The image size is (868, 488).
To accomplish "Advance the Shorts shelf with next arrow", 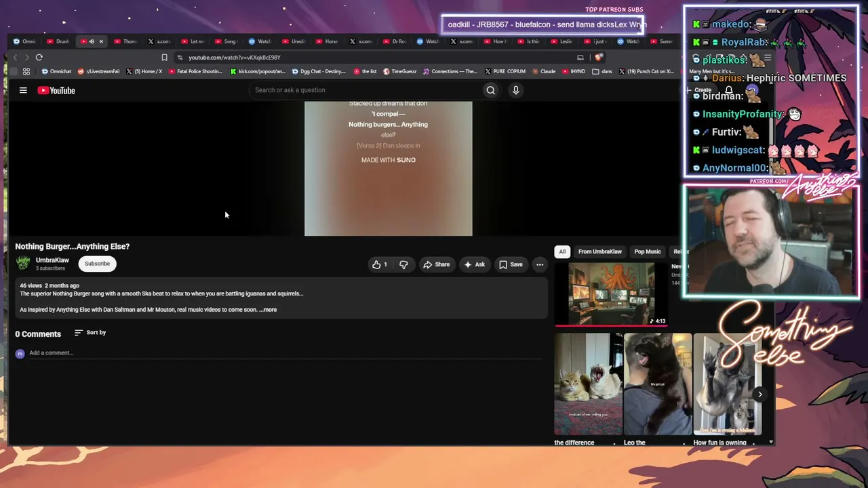I will (x=759, y=394).
